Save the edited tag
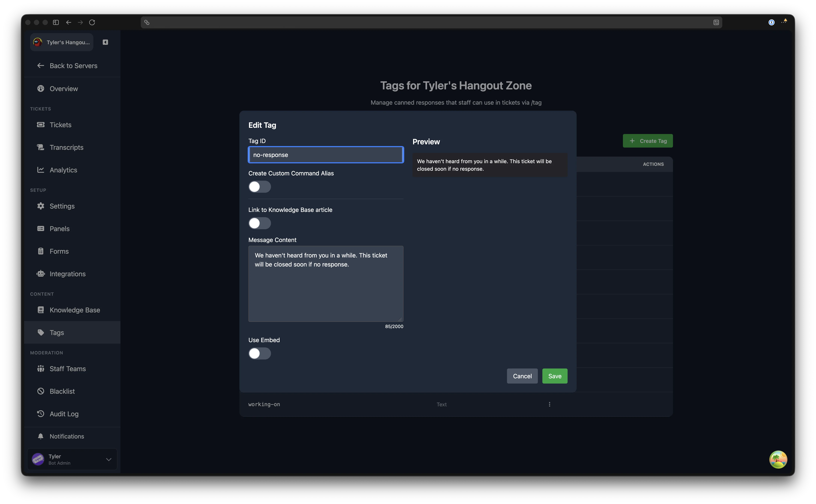Image resolution: width=816 pixels, height=504 pixels. click(x=555, y=376)
